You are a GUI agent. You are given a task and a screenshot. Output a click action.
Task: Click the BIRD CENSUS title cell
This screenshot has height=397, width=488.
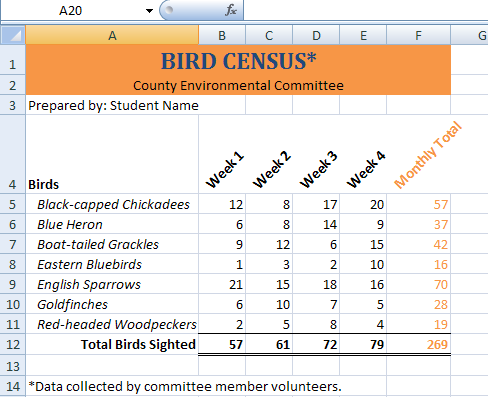[238, 60]
